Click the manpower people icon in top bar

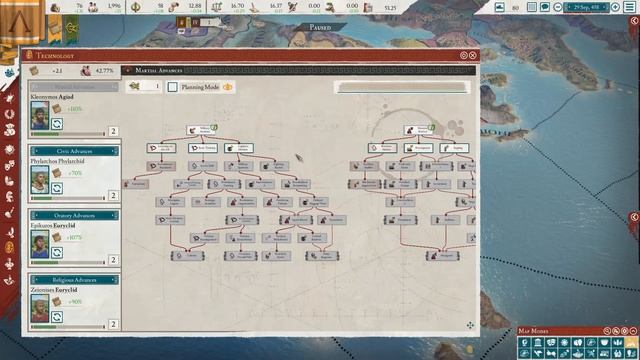[x=93, y=7]
